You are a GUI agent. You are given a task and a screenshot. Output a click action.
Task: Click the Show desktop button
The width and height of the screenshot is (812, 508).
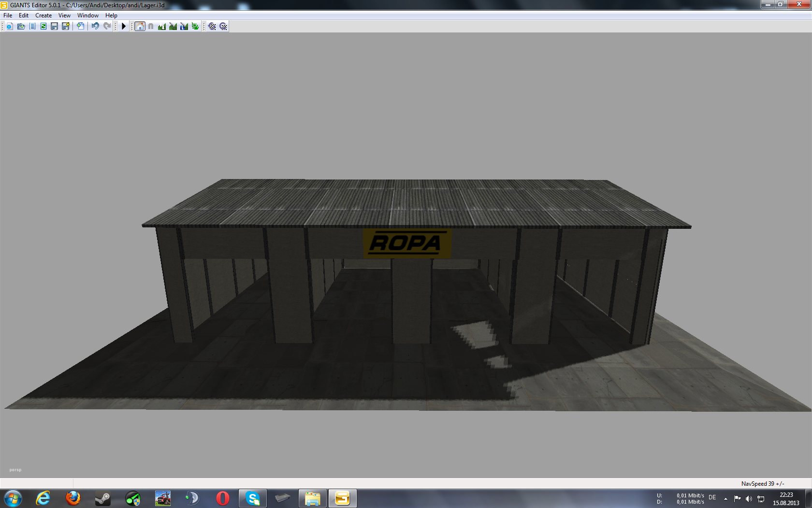coord(808,498)
